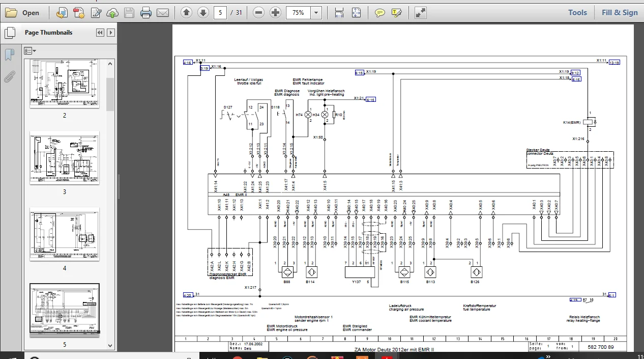Select page 4 thumbnail

(x=65, y=234)
